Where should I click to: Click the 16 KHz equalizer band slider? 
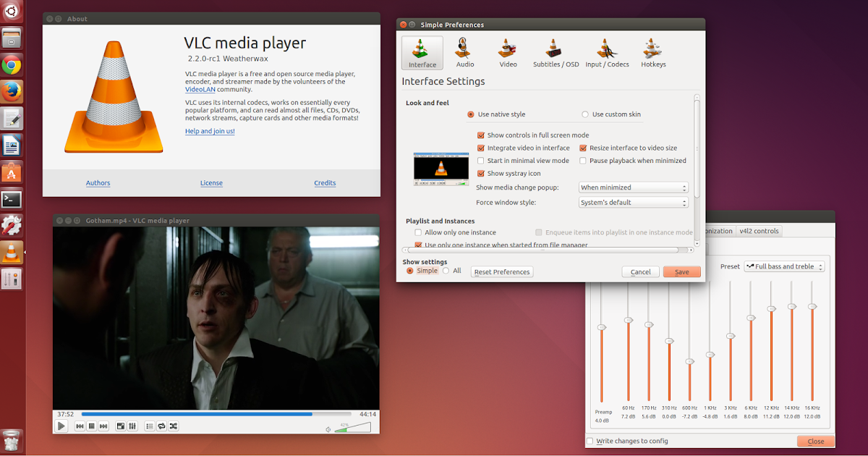tap(812, 340)
